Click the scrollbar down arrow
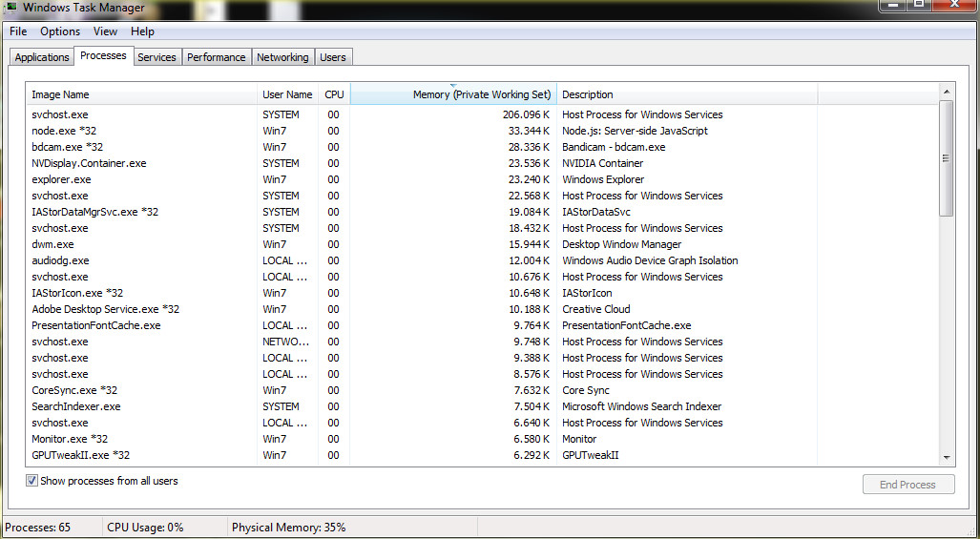Image resolution: width=980 pixels, height=539 pixels. click(947, 458)
